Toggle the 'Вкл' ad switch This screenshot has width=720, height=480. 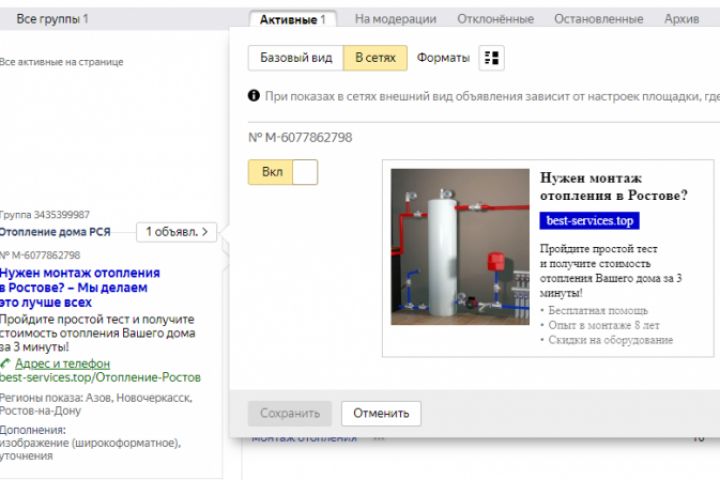pyautogui.click(x=283, y=172)
